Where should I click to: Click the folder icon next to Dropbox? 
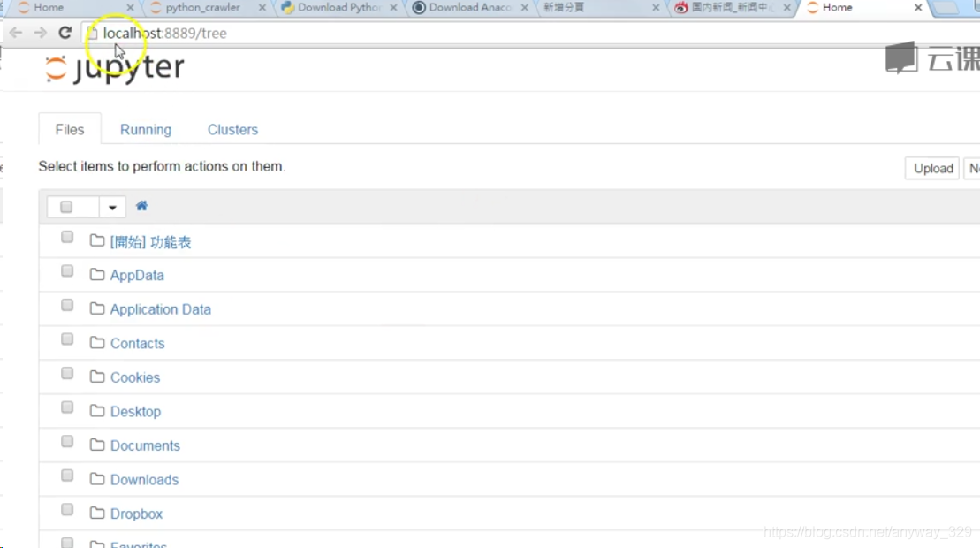tap(97, 513)
